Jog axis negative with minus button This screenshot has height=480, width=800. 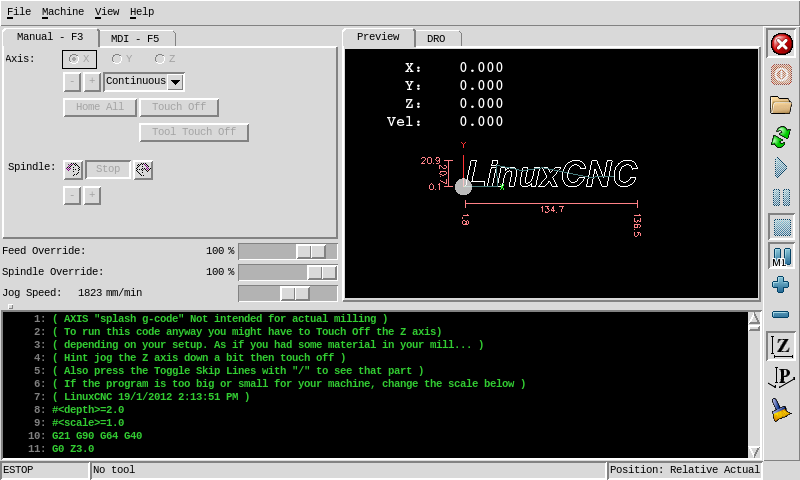pos(72,82)
